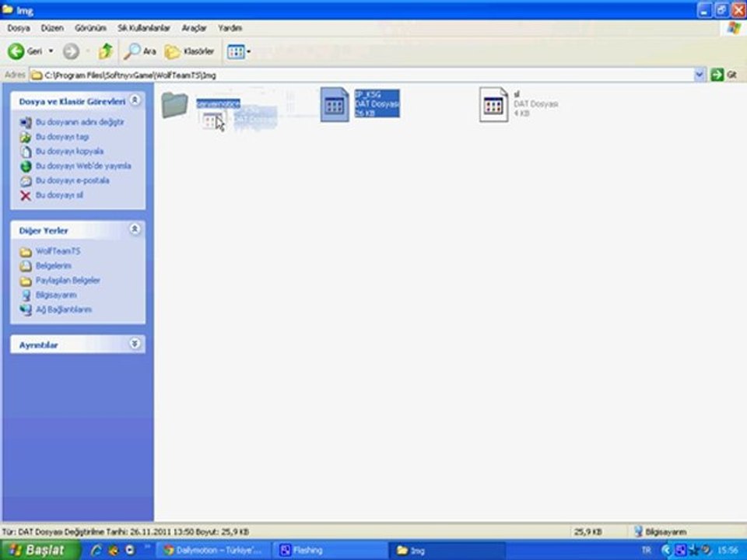Click the highlighted 26 KB DAT file name text
This screenshot has height=560, width=747.
click(368, 94)
